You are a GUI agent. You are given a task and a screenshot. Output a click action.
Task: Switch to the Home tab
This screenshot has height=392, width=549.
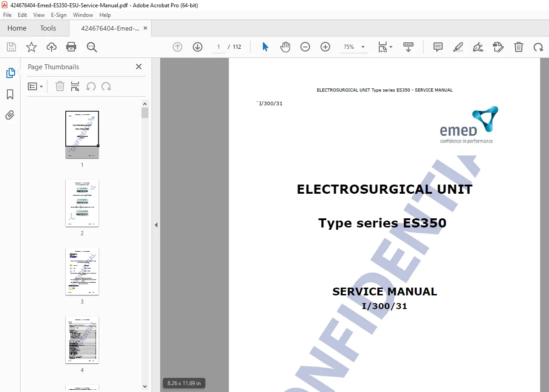tap(17, 28)
